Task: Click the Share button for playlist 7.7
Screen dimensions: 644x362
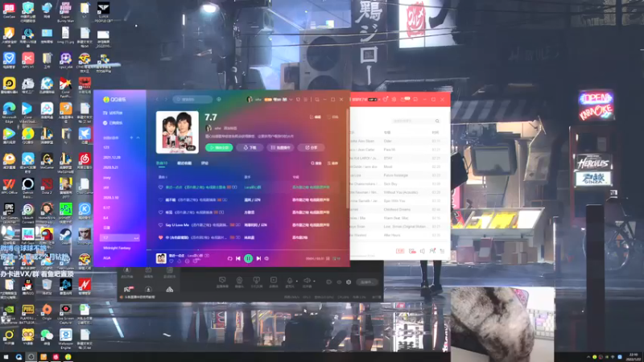Action: (x=312, y=147)
